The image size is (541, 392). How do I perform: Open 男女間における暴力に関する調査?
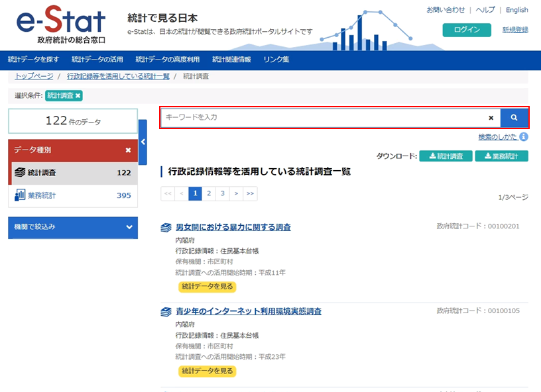point(233,227)
